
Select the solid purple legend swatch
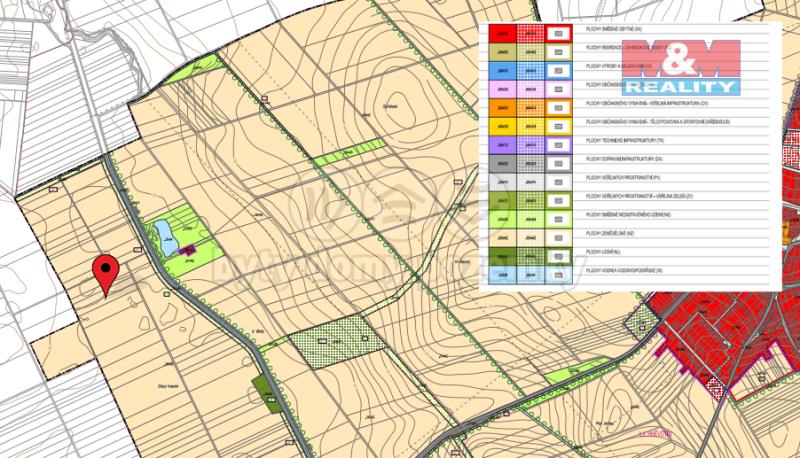[500, 145]
